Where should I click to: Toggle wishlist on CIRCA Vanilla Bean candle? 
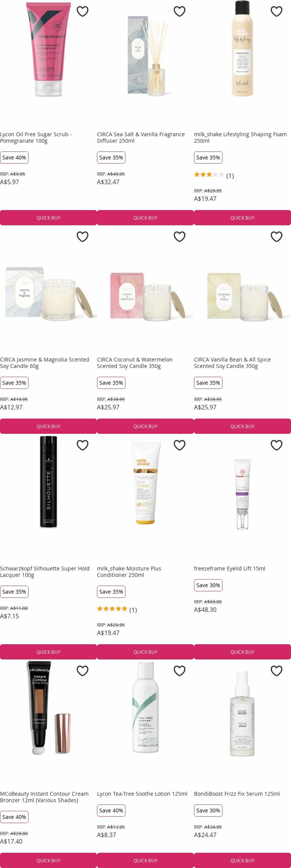(x=277, y=237)
